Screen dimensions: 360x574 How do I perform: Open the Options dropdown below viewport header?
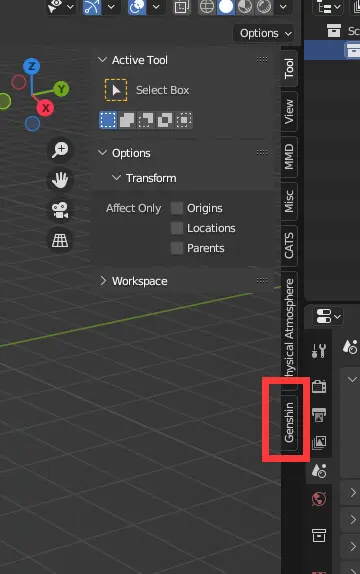pos(264,33)
